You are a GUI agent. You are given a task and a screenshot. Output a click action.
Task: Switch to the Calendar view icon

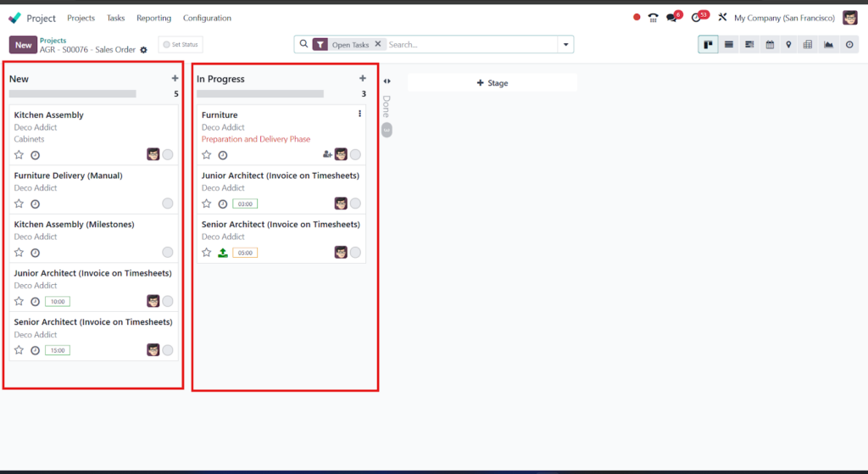tap(770, 44)
